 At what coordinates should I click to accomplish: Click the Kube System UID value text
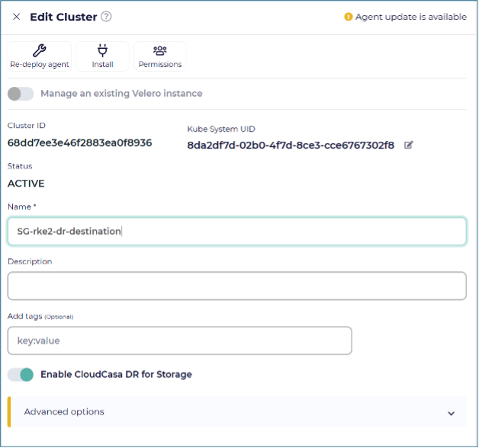[291, 145]
